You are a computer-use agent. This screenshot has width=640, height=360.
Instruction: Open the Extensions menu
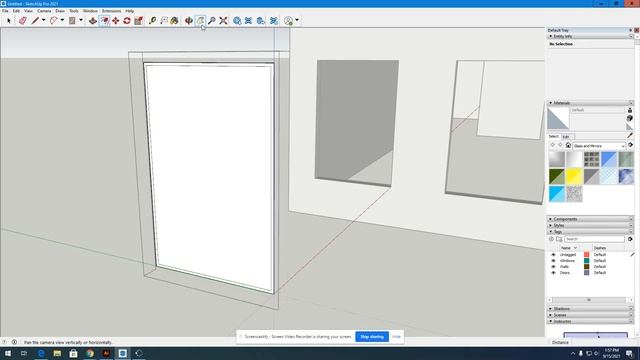click(111, 11)
